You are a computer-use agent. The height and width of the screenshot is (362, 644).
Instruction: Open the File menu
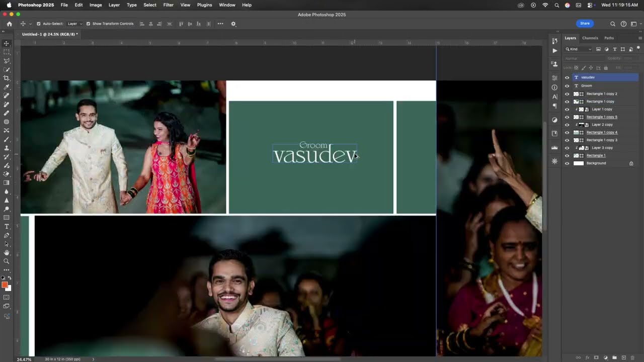tap(64, 5)
